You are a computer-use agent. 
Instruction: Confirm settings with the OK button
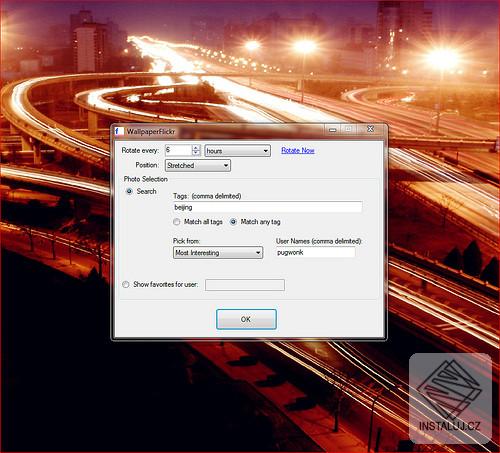click(246, 319)
